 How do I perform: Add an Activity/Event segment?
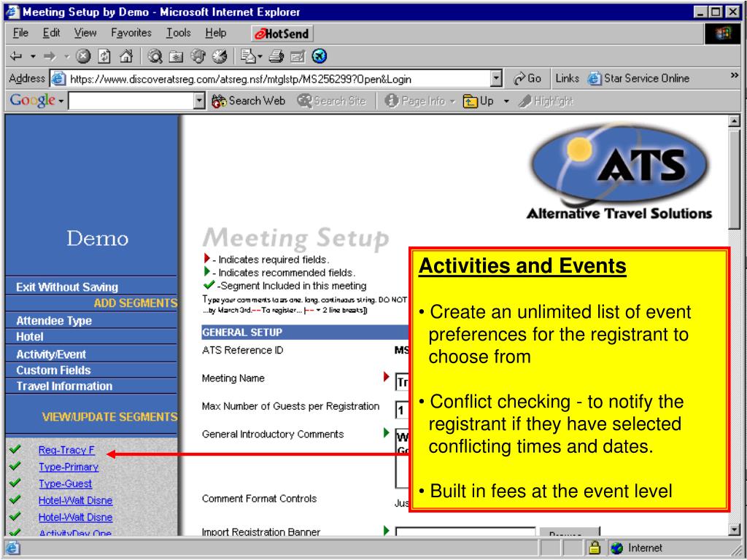[51, 354]
